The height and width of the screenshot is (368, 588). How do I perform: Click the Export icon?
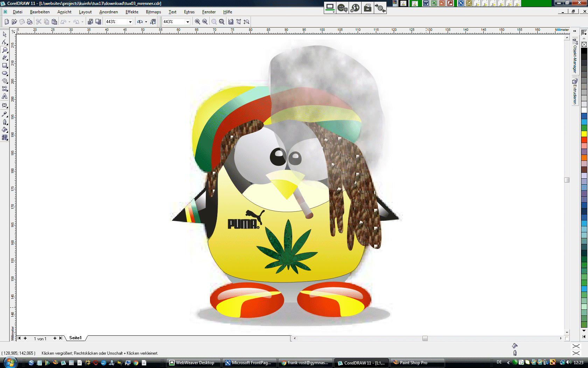point(98,22)
